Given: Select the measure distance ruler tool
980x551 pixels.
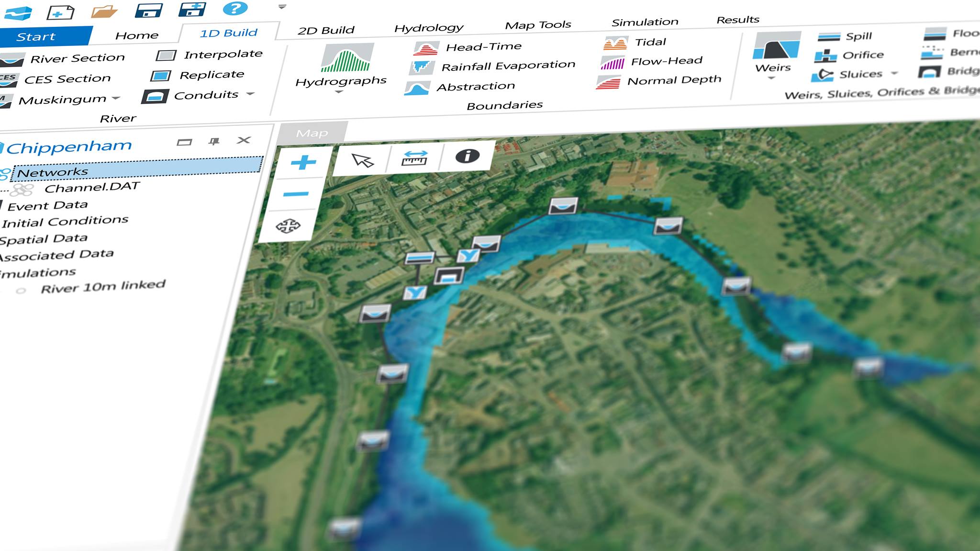Looking at the screenshot, I should (414, 158).
